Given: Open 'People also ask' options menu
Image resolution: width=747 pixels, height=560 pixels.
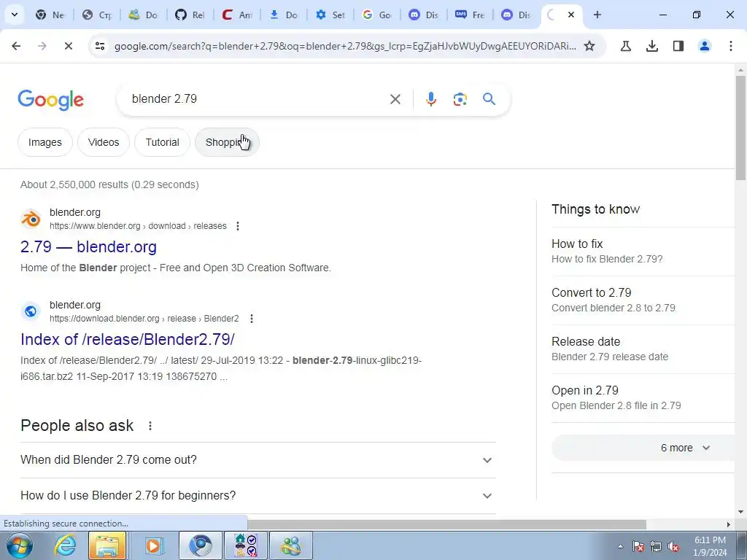Looking at the screenshot, I should pyautogui.click(x=150, y=426).
